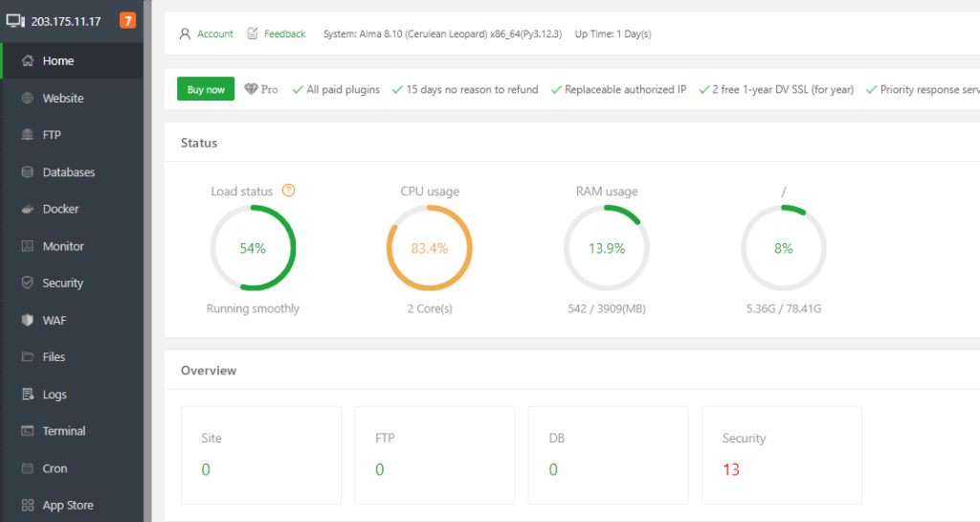Click the Docker whale icon
980x522 pixels.
[x=28, y=209]
